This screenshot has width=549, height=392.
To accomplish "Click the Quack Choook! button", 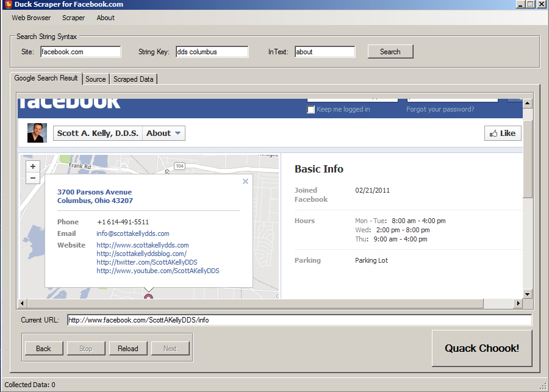I will click(482, 348).
